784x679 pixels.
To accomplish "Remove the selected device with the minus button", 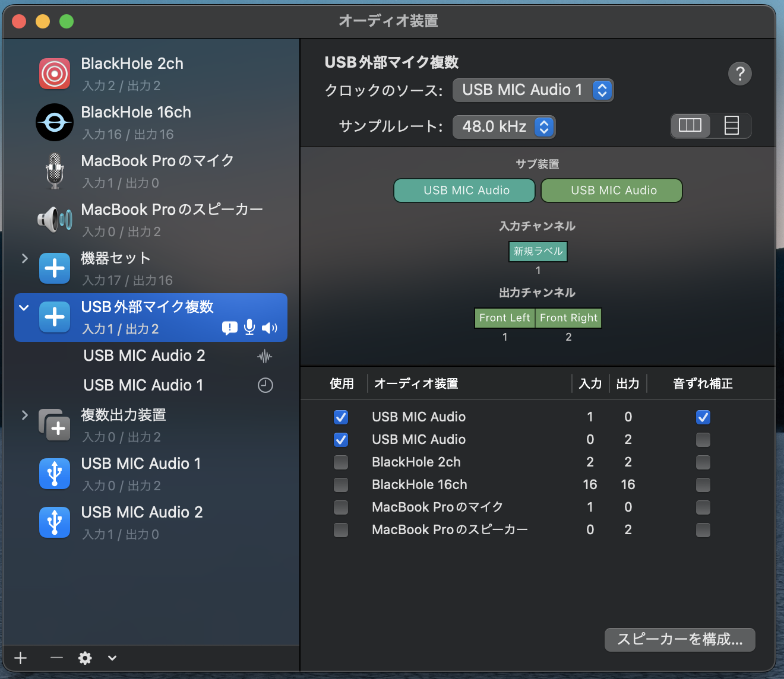I will 56,658.
